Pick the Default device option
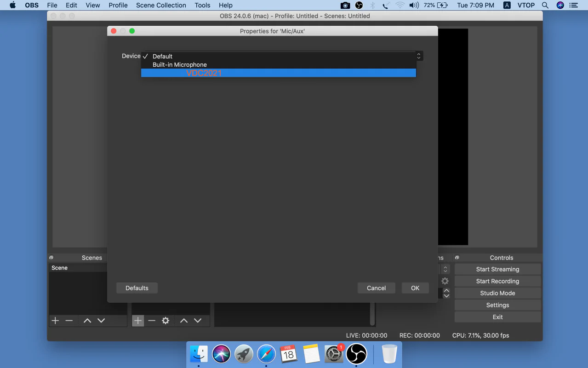This screenshot has width=588, height=368. click(x=279, y=56)
